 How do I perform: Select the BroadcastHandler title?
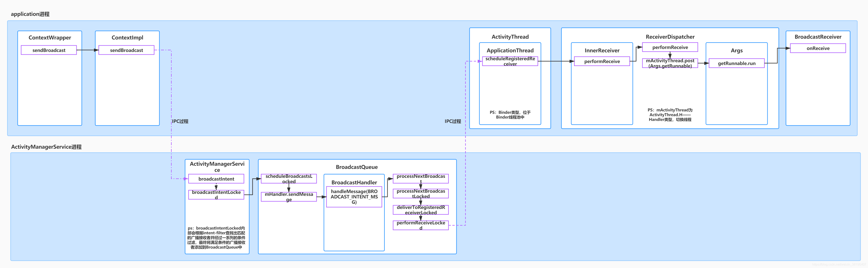tap(354, 182)
